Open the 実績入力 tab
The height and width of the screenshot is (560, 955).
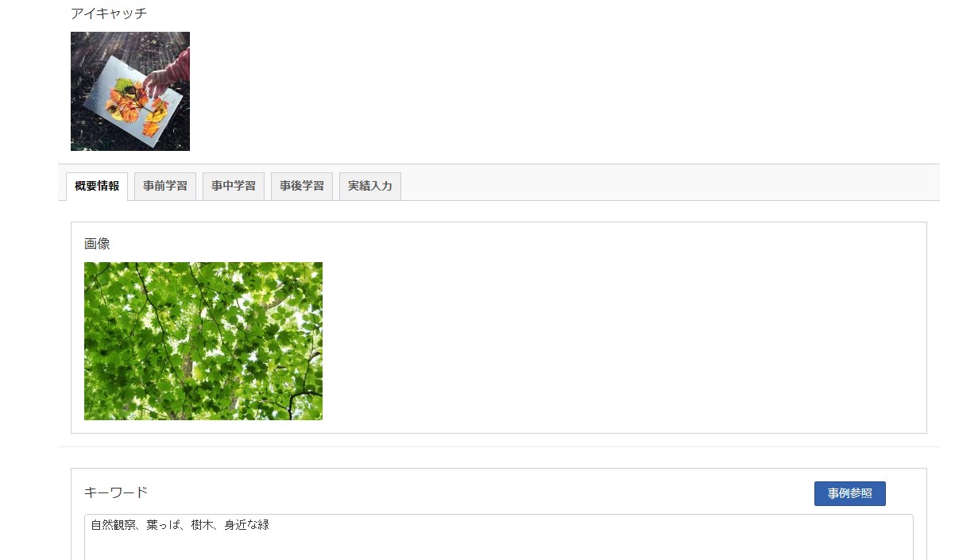tap(370, 187)
